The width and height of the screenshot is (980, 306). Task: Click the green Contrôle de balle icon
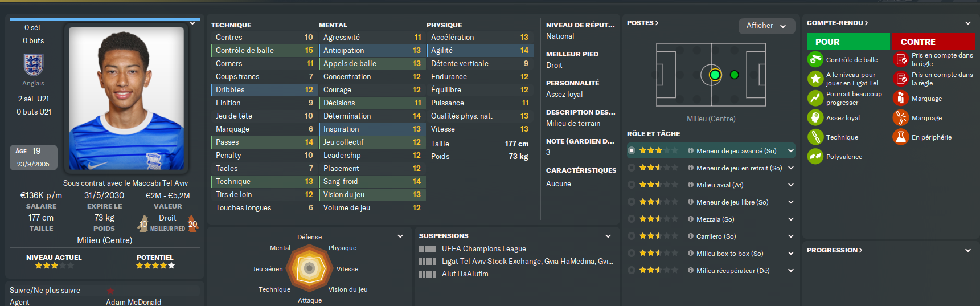point(815,59)
